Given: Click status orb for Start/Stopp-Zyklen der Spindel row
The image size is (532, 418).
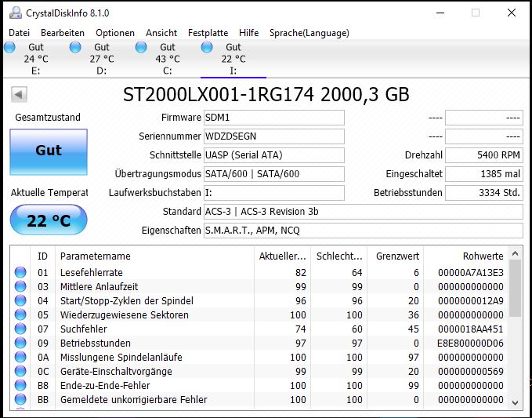Looking at the screenshot, I should pos(20,300).
